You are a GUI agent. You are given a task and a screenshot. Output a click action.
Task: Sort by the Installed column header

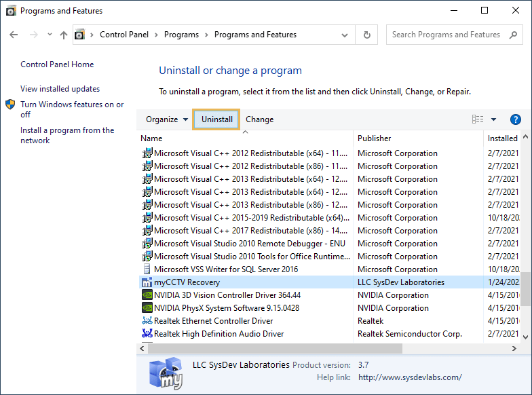502,138
